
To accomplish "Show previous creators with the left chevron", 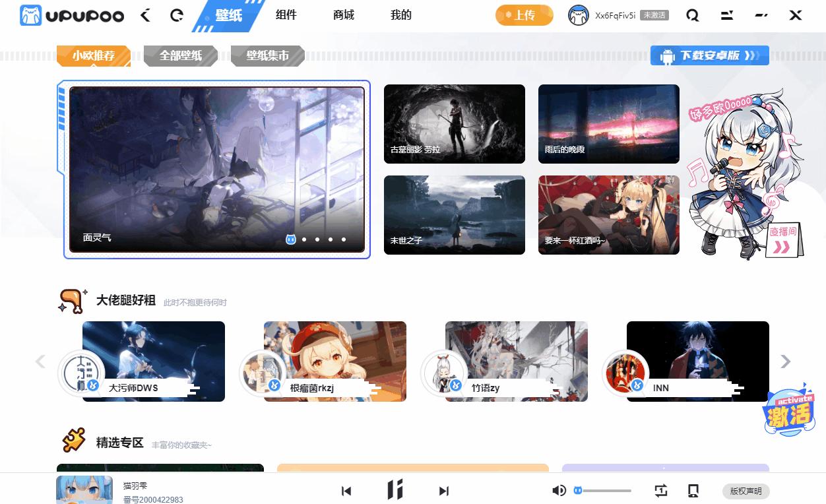I will point(41,362).
